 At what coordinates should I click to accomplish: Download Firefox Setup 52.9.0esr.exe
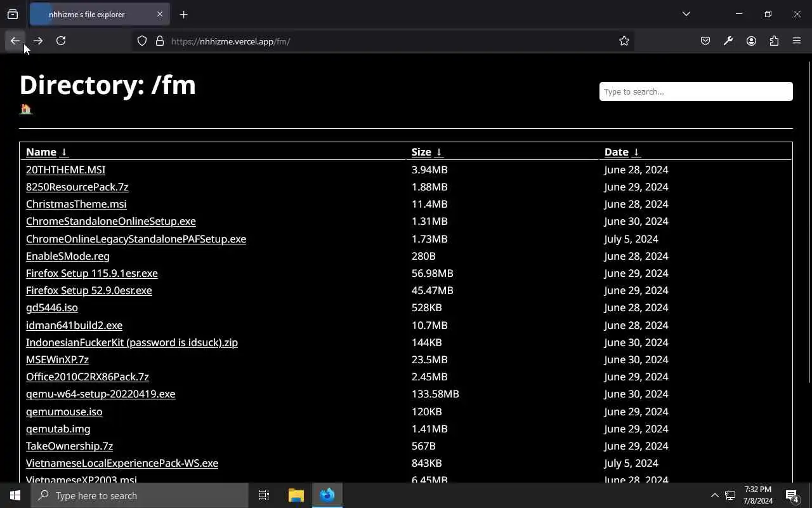tap(89, 290)
